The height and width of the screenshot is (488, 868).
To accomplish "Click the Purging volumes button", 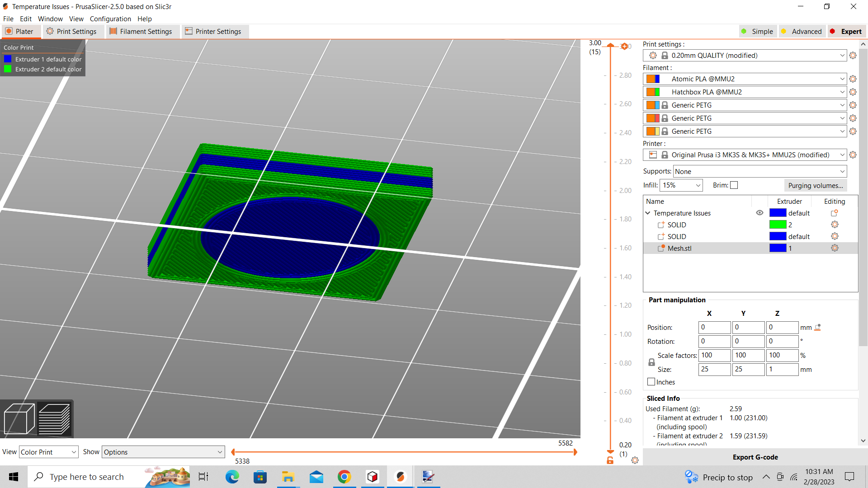I will (x=815, y=185).
